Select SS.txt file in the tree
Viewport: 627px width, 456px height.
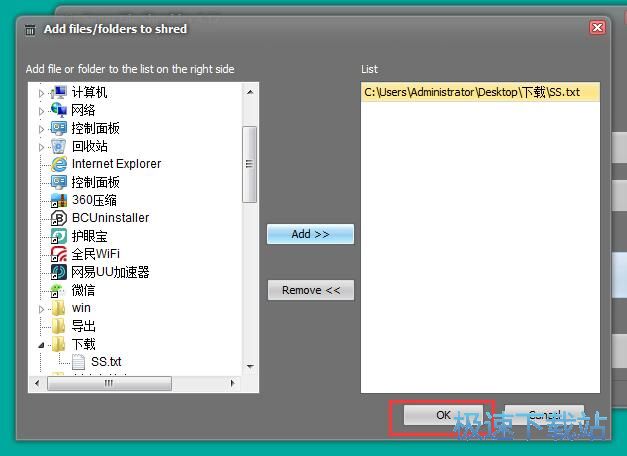106,362
